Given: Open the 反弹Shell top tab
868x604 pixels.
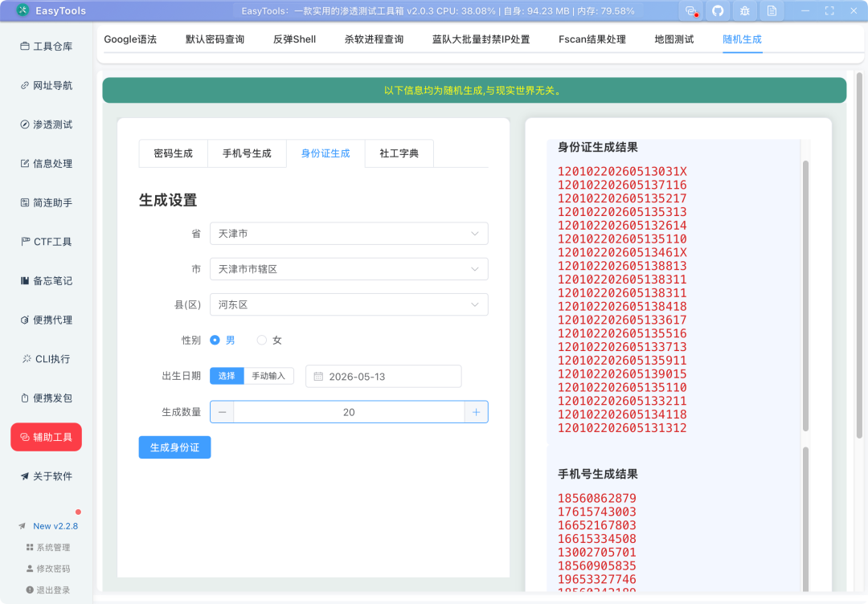Looking at the screenshot, I should [294, 39].
